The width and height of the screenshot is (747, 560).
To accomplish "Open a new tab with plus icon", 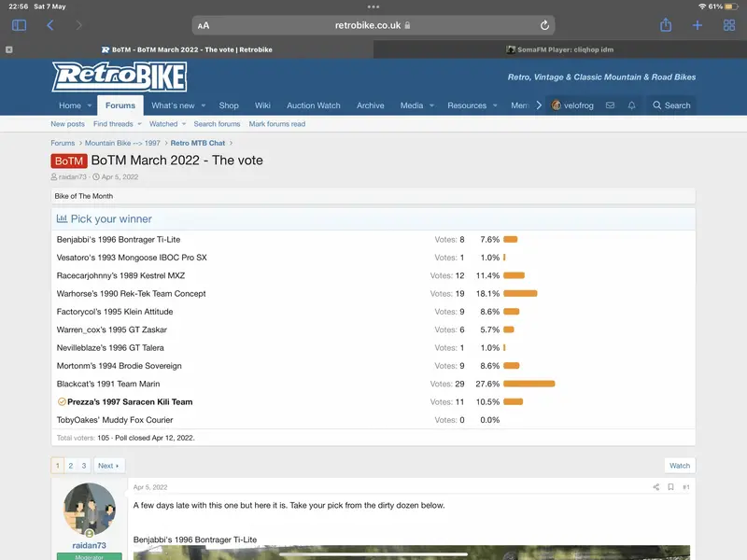I will (697, 25).
